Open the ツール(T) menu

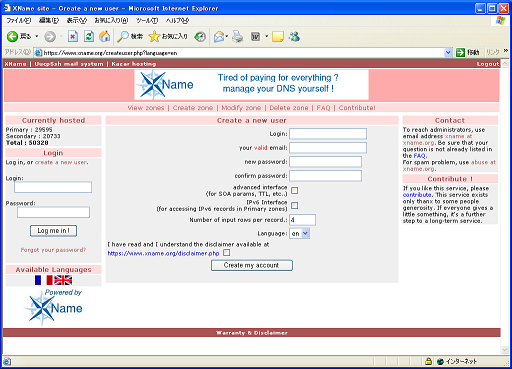[x=147, y=21]
